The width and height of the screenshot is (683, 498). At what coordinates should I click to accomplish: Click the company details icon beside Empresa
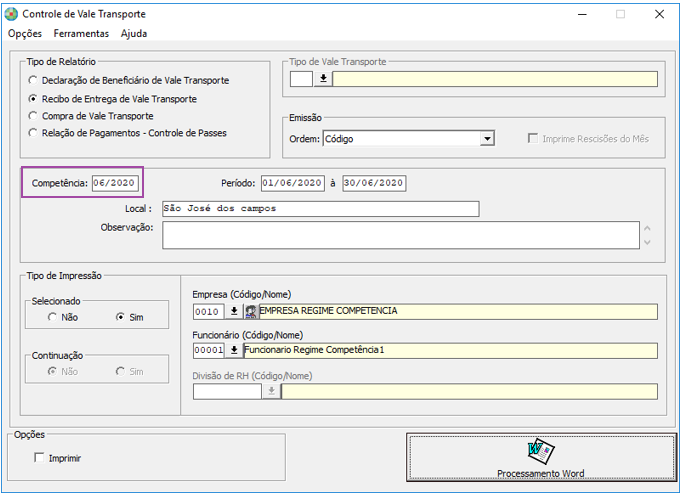click(250, 311)
